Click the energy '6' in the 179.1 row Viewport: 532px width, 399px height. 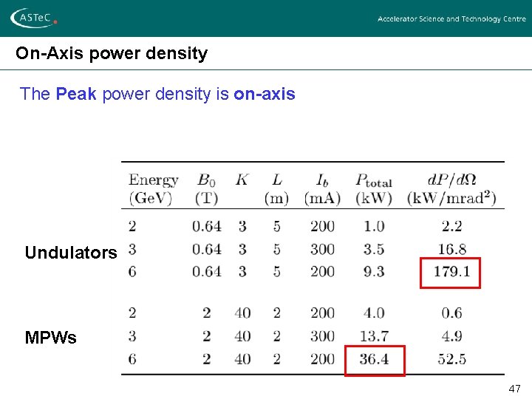point(132,272)
